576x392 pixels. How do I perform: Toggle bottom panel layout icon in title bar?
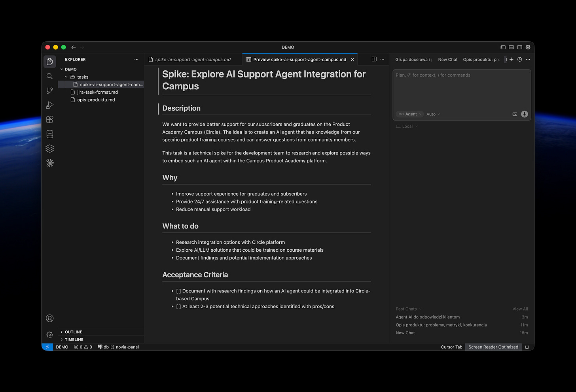511,47
